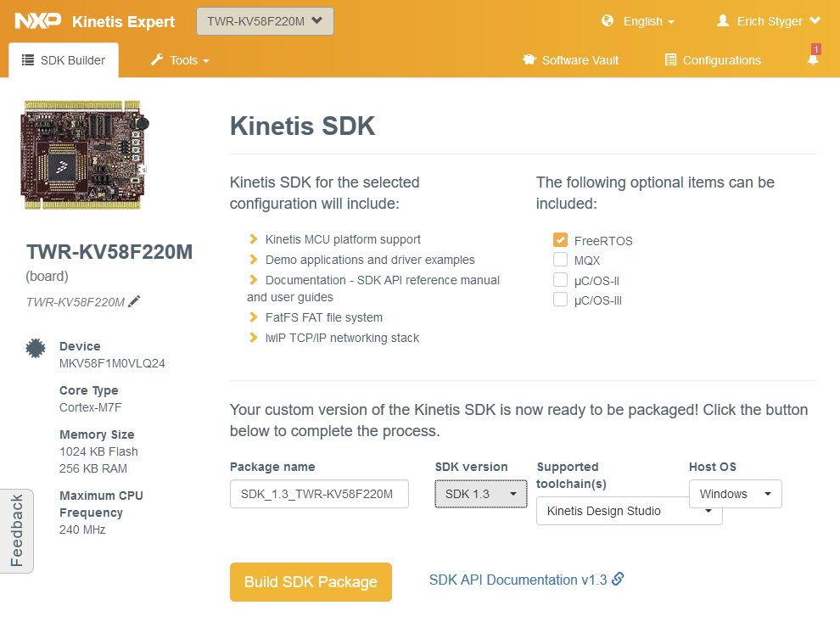
Task: Click the NXP logo
Action: [37, 21]
